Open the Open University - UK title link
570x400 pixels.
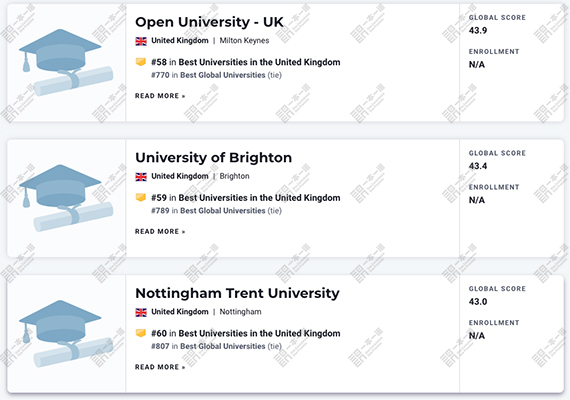tap(209, 22)
